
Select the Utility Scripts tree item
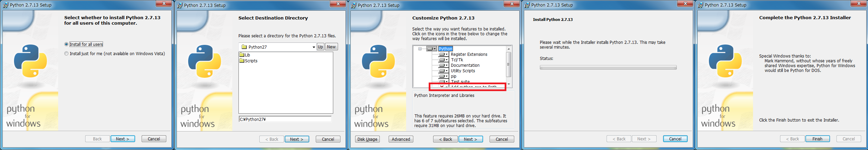(463, 71)
